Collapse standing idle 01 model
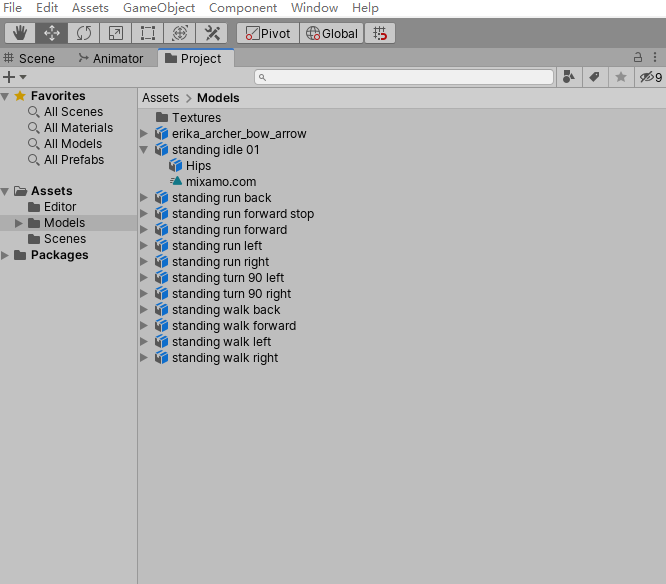This screenshot has width=666, height=584. [x=144, y=150]
